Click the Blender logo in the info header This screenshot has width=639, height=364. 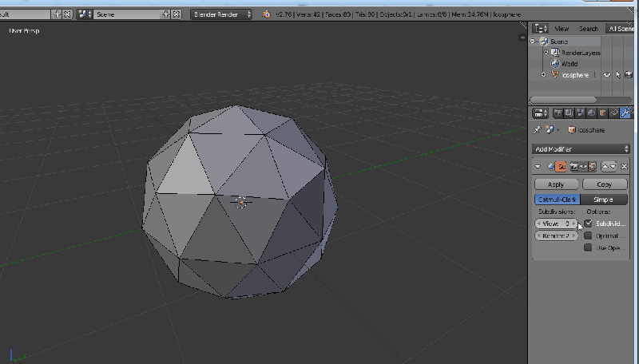(x=266, y=14)
